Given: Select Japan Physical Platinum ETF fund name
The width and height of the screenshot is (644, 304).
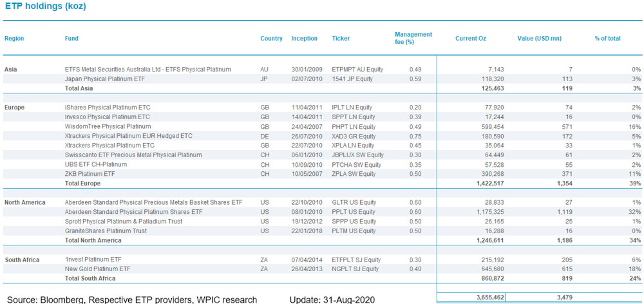Looking at the screenshot, I should 105,79.
